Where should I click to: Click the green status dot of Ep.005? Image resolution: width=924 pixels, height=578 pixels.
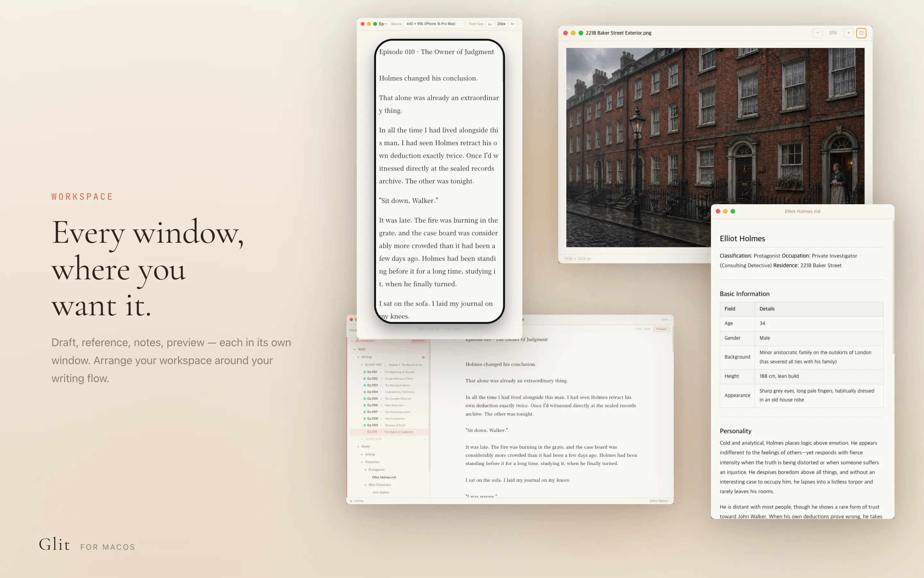tap(365, 398)
